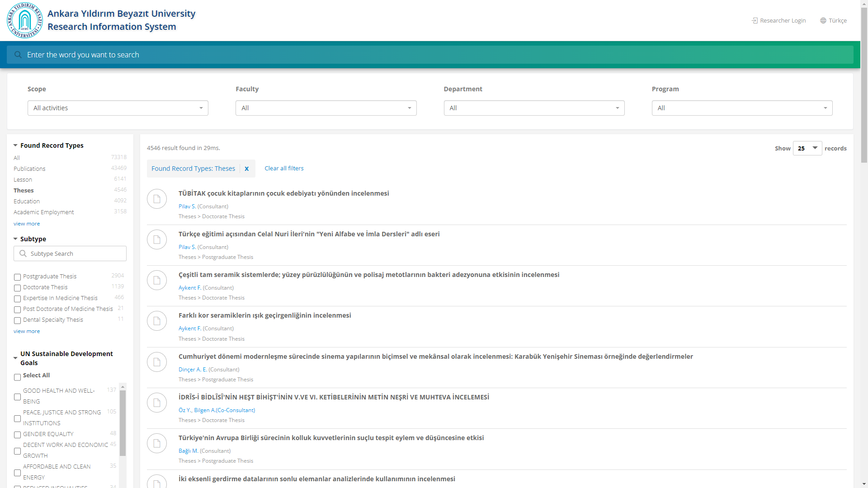This screenshot has width=868, height=488.
Task: Click Clear all filters link
Action: pos(284,168)
